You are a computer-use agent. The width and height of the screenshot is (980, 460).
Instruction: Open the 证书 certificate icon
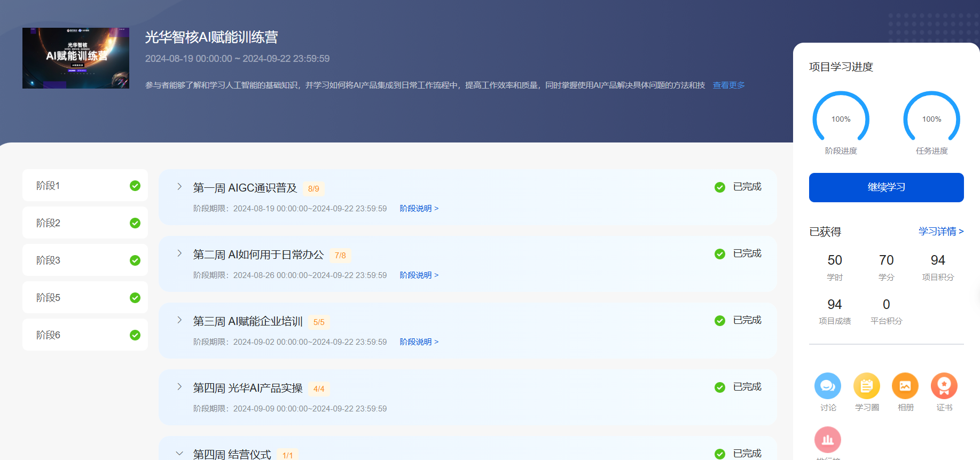[x=944, y=386]
